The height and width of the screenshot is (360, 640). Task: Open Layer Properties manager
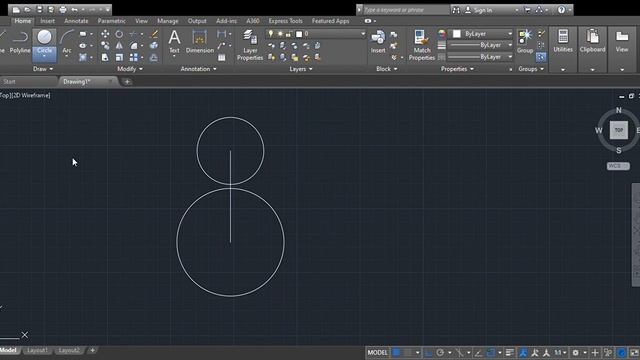point(250,45)
